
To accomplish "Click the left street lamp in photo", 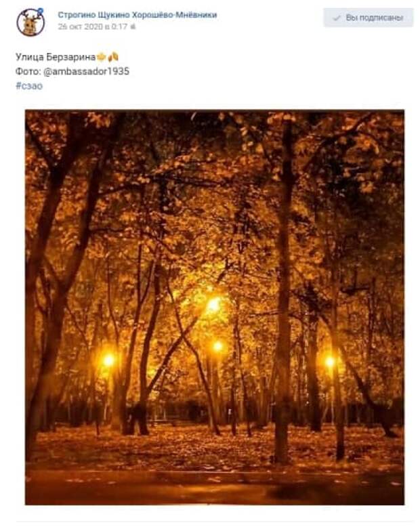I will coord(108,360).
